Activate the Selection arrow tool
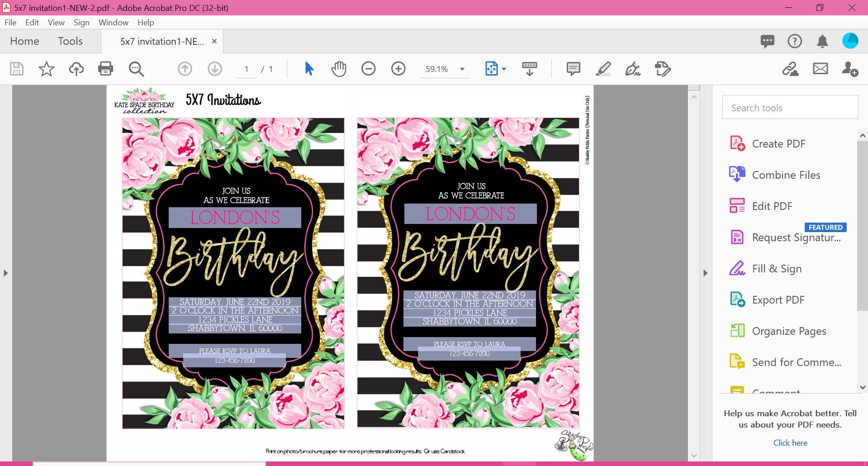Image resolution: width=868 pixels, height=466 pixels. point(309,69)
